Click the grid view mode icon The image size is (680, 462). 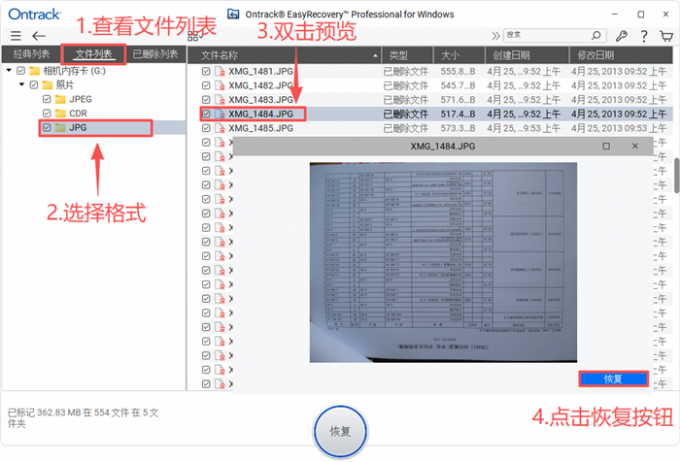point(193,36)
